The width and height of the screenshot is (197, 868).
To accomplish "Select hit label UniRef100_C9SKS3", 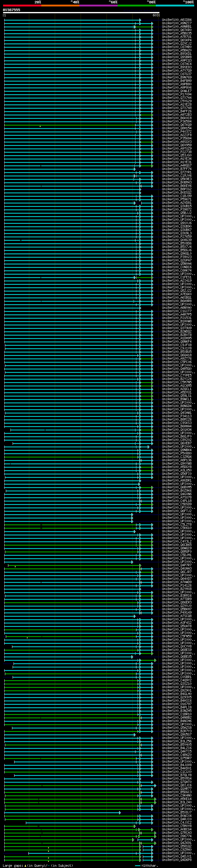I will pyautogui.click(x=177, y=423).
